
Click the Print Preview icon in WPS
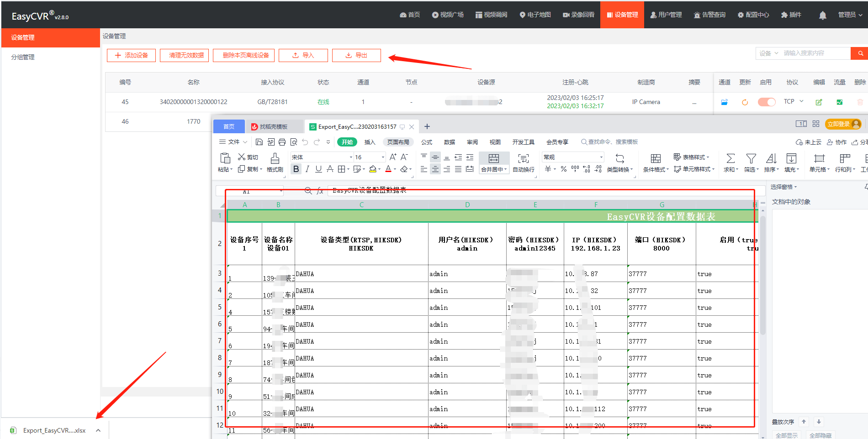click(294, 142)
